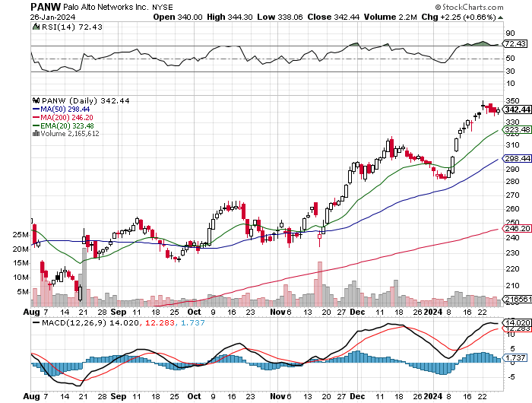Click the volume bars icon beside Volume 2,165,612
This screenshot has width=532, height=403.
[36, 133]
